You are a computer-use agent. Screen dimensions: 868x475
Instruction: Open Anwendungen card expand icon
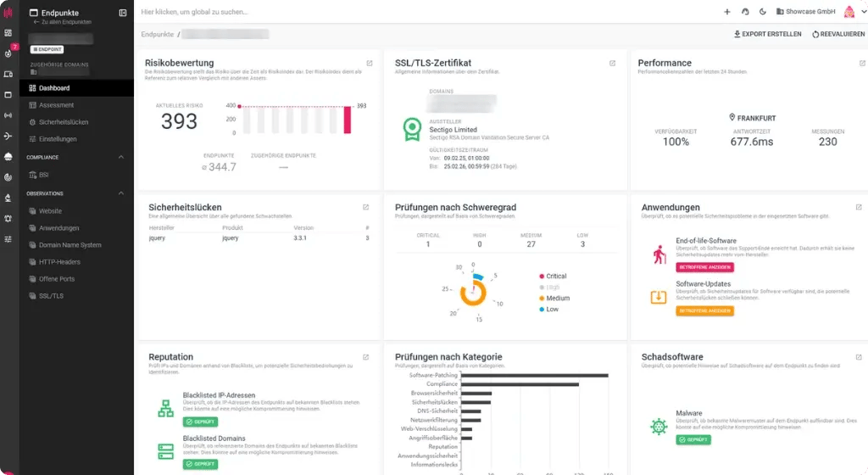pos(859,208)
